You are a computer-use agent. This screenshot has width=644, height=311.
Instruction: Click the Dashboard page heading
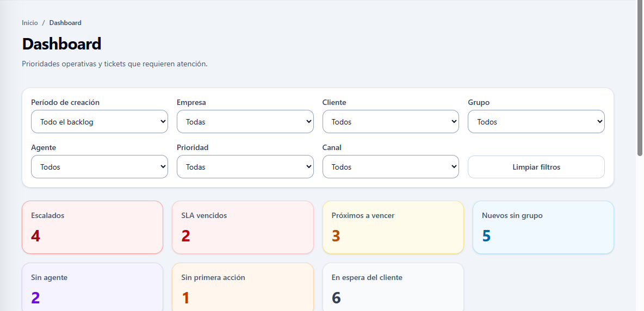point(61,44)
